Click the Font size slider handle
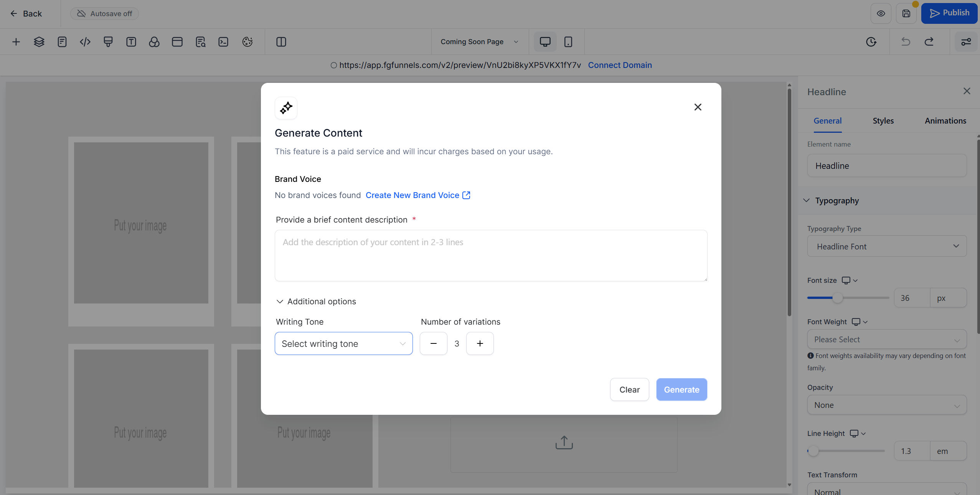Screen dimensions: 980x495 [837, 298]
